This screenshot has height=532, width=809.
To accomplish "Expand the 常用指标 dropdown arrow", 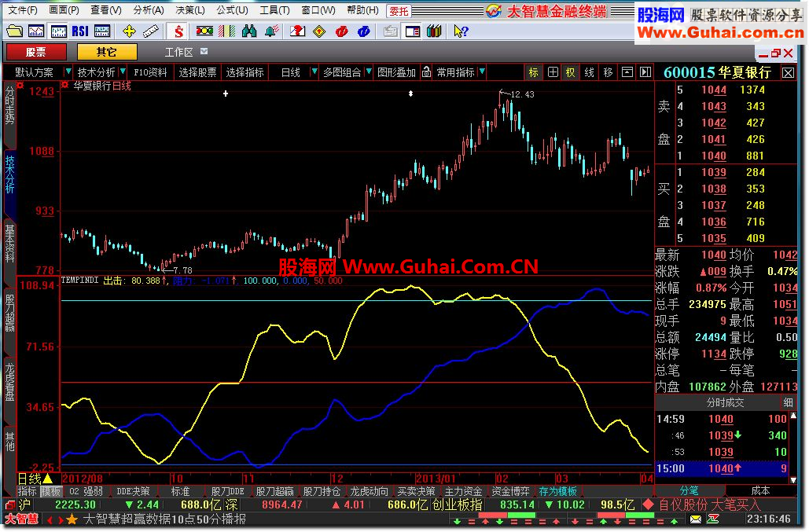I will (x=482, y=72).
